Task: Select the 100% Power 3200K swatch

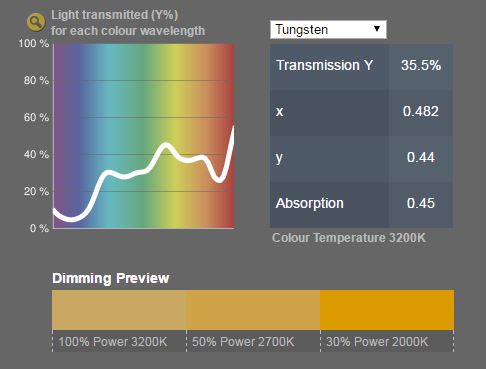Action: pyautogui.click(x=119, y=310)
